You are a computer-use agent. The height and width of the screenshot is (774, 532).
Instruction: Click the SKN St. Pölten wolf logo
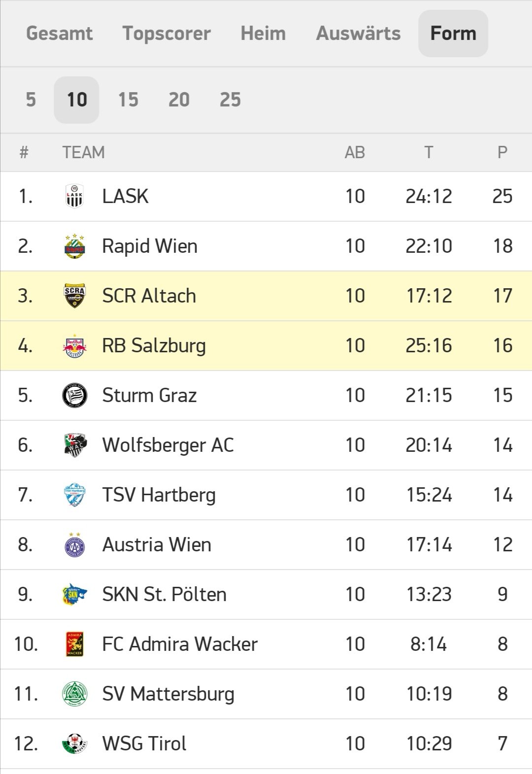click(74, 594)
